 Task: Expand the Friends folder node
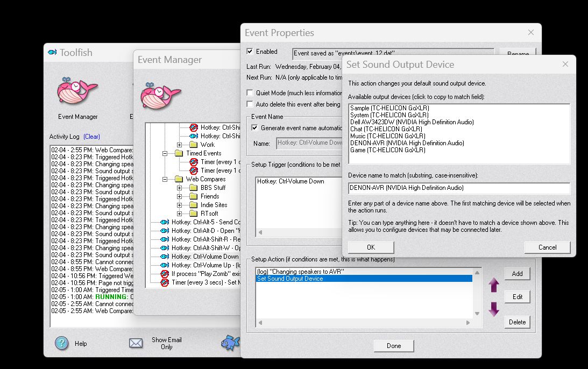pyautogui.click(x=179, y=196)
